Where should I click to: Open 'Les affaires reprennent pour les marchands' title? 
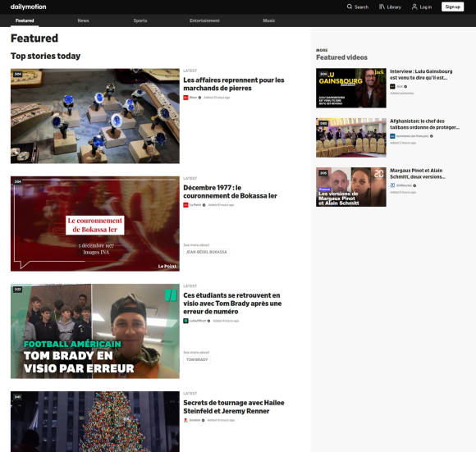pos(233,84)
